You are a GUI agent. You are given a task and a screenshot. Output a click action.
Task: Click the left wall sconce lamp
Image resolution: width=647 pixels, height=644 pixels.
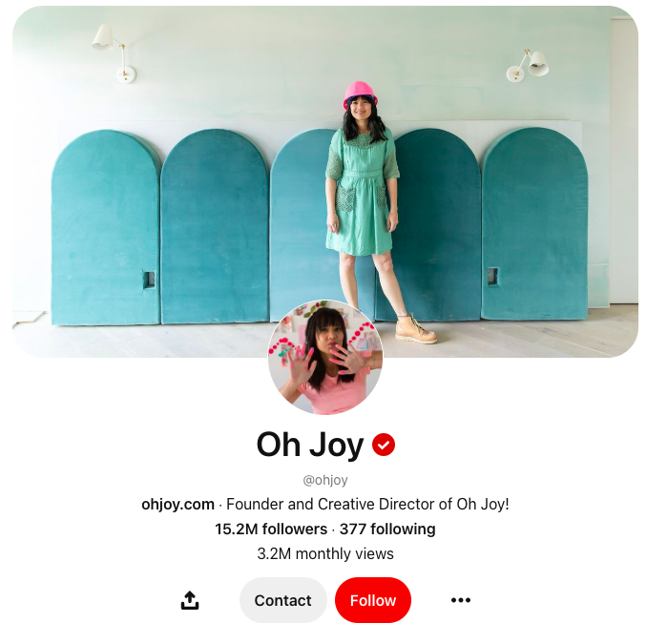click(115, 52)
